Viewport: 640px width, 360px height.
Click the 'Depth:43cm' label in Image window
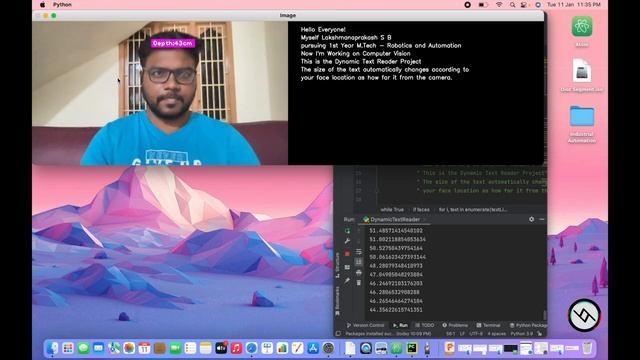click(173, 43)
